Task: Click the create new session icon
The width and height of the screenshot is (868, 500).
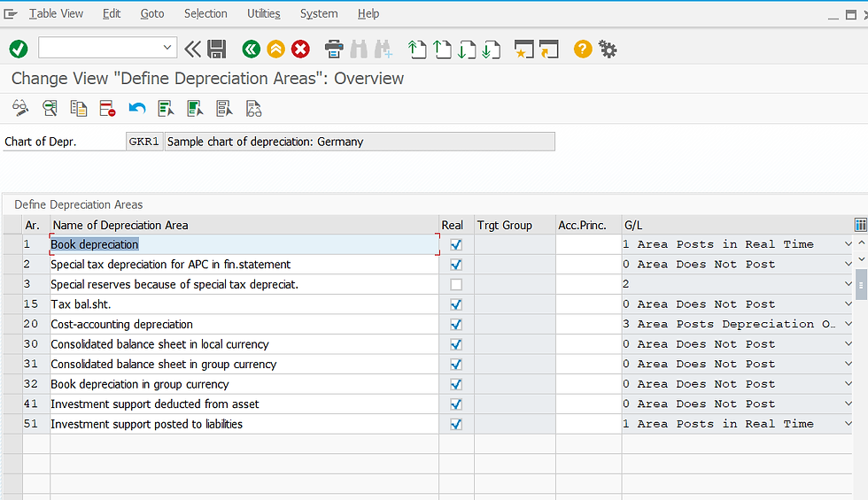Action: 523,50
